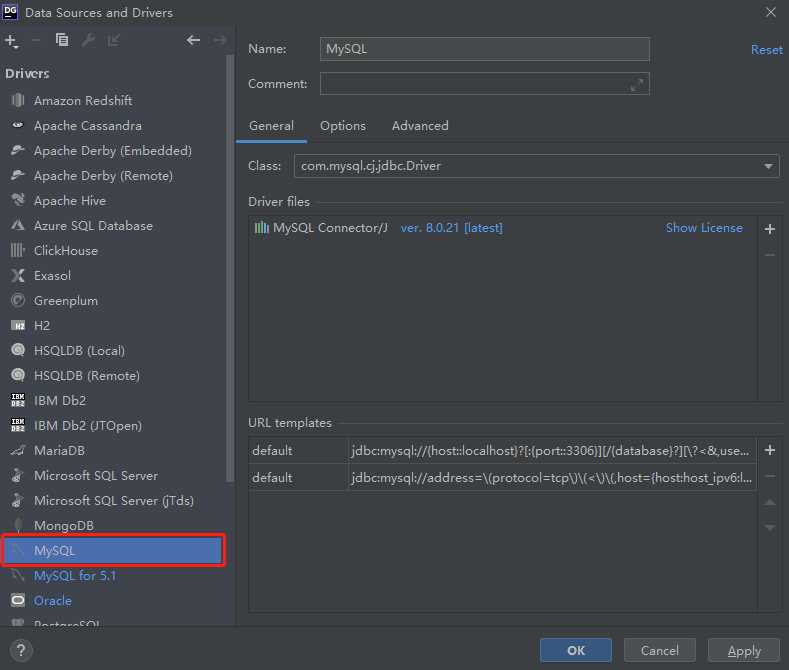Click the Reset link
The image size is (789, 670).
(x=767, y=50)
